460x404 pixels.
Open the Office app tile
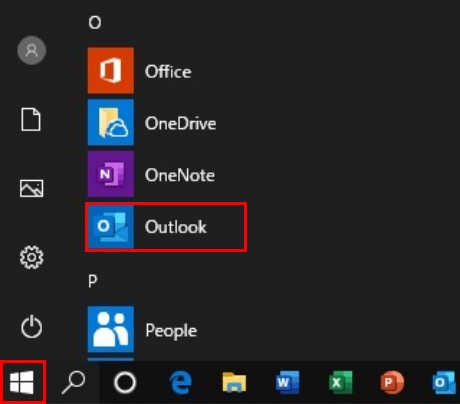pyautogui.click(x=111, y=70)
